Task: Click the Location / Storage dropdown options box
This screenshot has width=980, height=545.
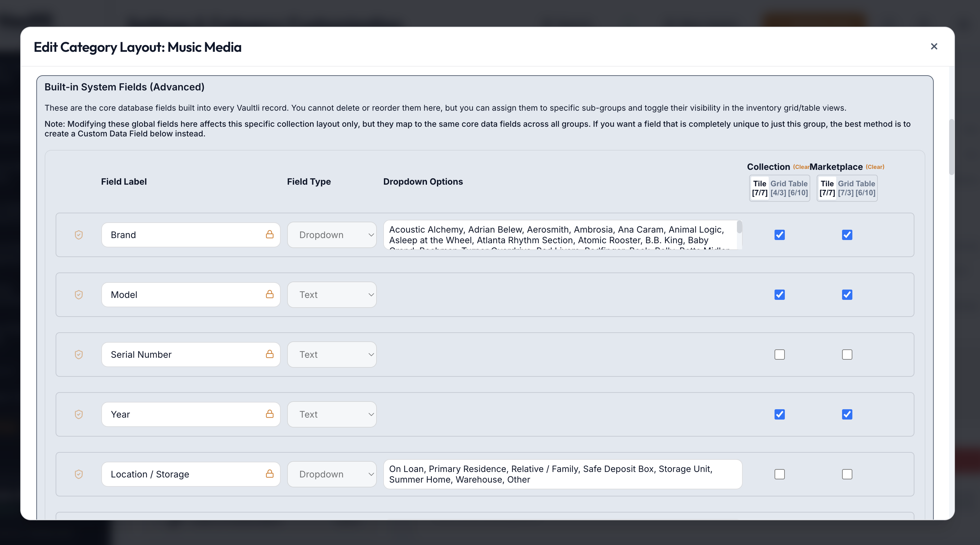Action: [563, 474]
